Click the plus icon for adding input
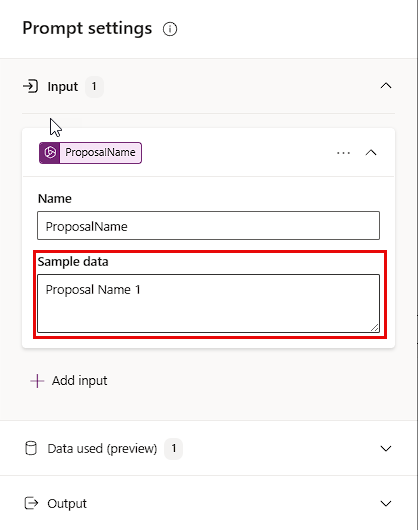418x530 pixels. 37,381
